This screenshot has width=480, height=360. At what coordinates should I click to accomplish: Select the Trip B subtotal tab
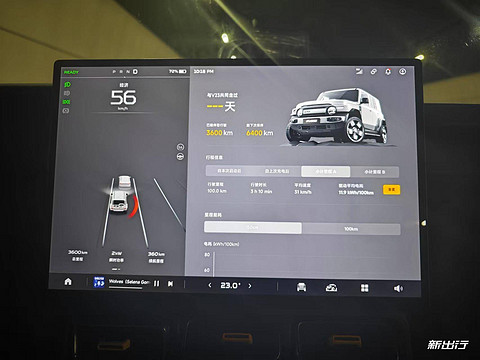(374, 172)
